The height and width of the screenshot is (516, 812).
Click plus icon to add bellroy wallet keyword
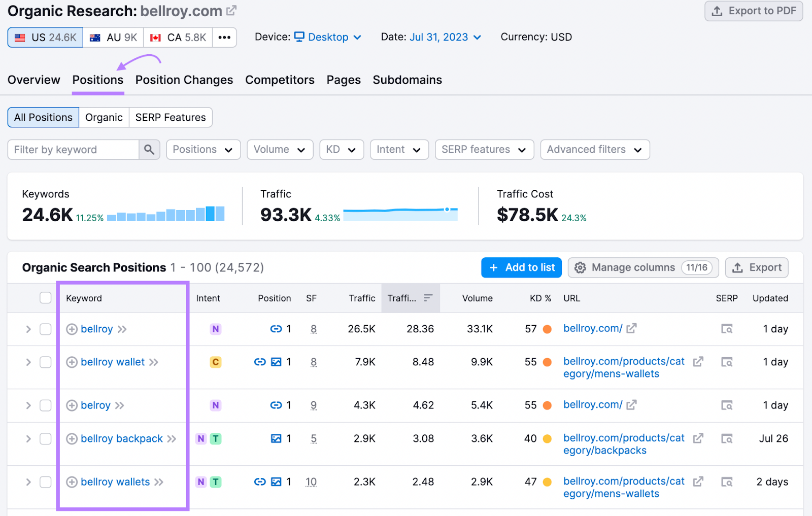coord(72,362)
